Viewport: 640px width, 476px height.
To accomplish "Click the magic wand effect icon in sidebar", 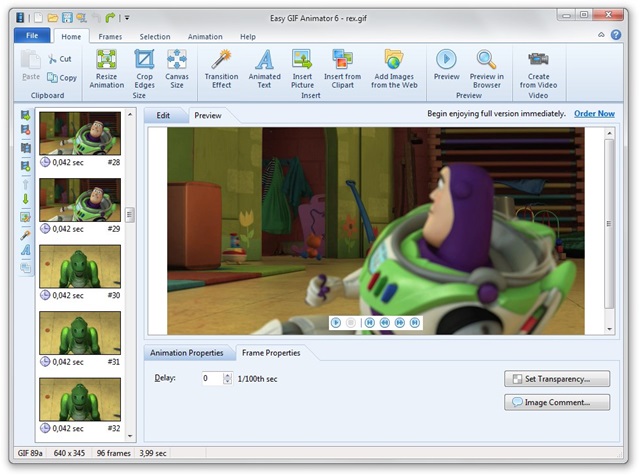I will tap(25, 235).
